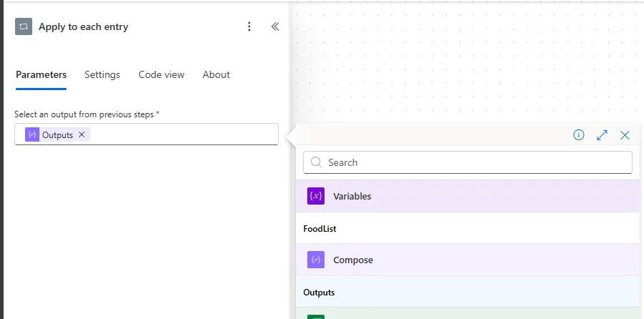Expand the dynamic content popup to full size

coord(602,134)
